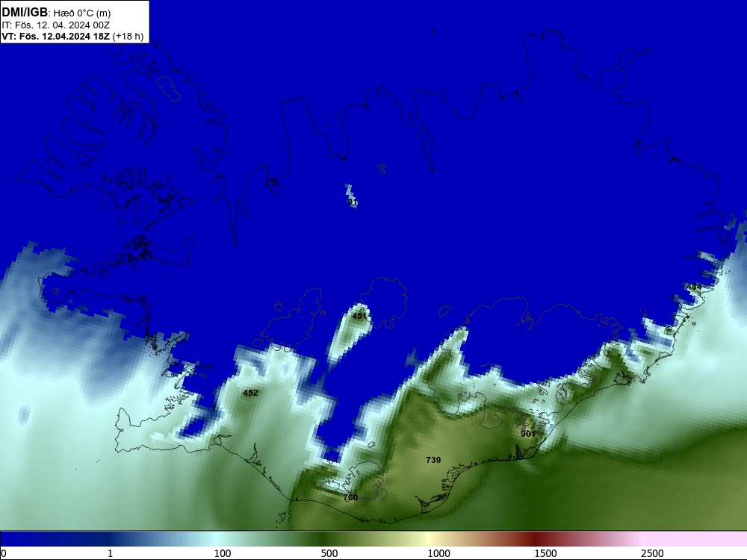Click the 1 tick on the color scale
This screenshot has width=747, height=560.
(x=110, y=553)
